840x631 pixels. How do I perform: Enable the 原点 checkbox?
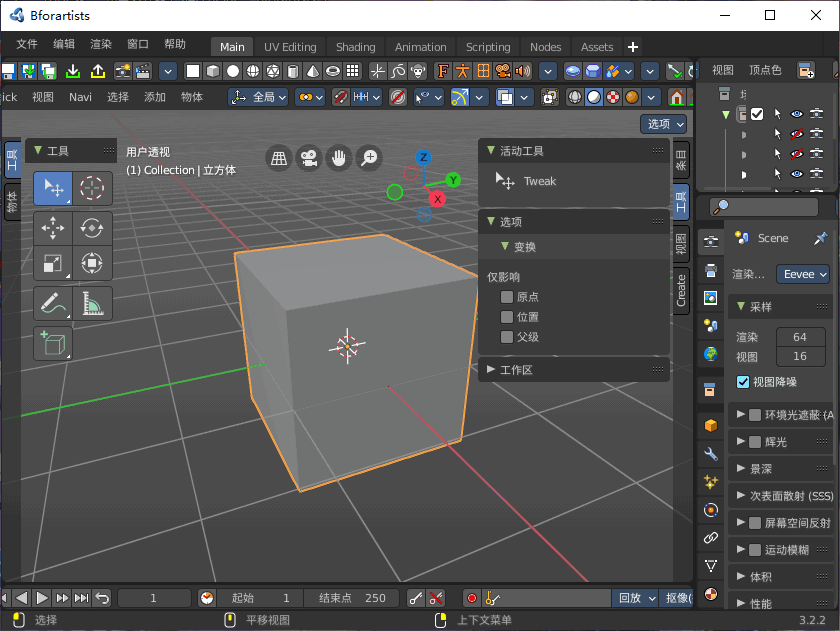pyautogui.click(x=507, y=297)
